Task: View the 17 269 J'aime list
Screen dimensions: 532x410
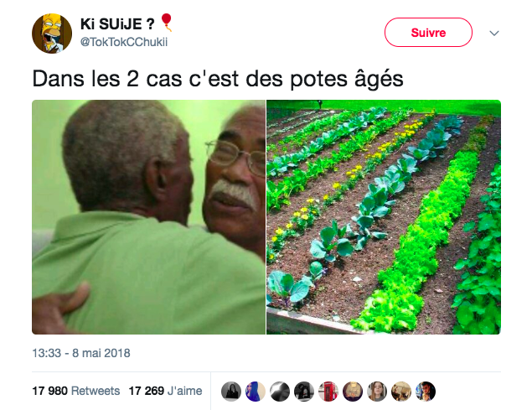Action: click(x=165, y=391)
